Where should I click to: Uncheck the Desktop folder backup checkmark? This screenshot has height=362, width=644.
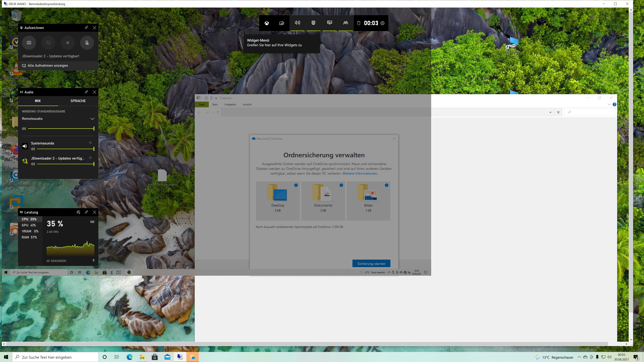point(296,185)
